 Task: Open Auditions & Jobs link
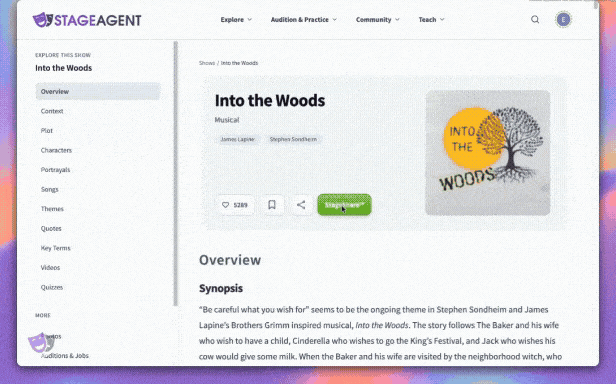[x=65, y=356]
